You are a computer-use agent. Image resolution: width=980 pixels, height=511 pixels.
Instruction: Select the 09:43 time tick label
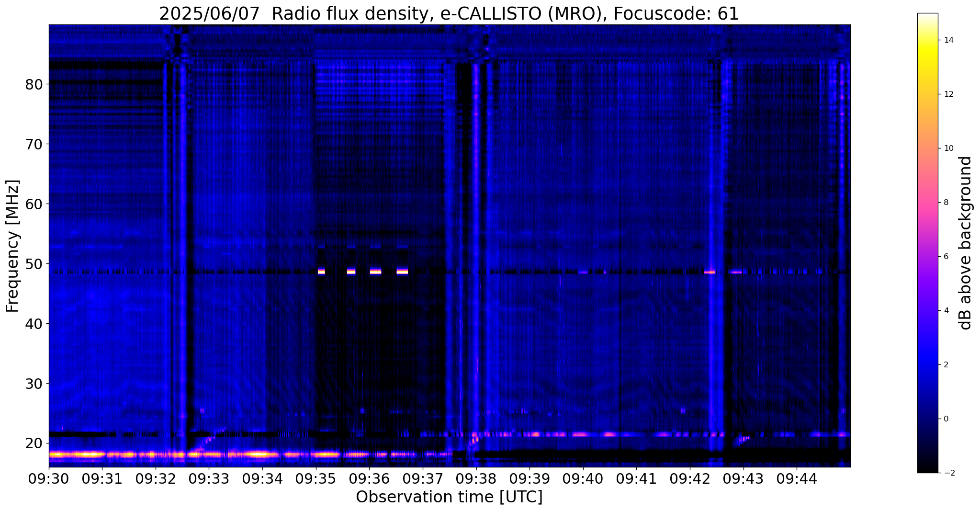[743, 479]
